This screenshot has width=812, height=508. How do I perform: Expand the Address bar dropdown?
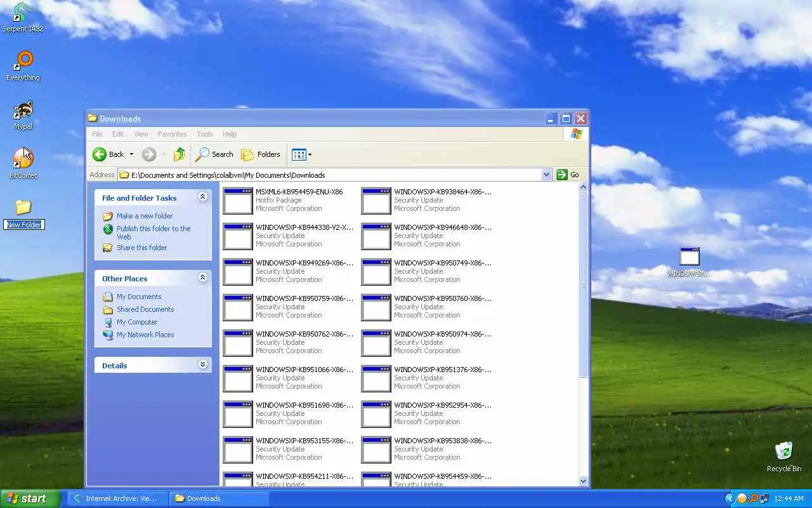(546, 175)
